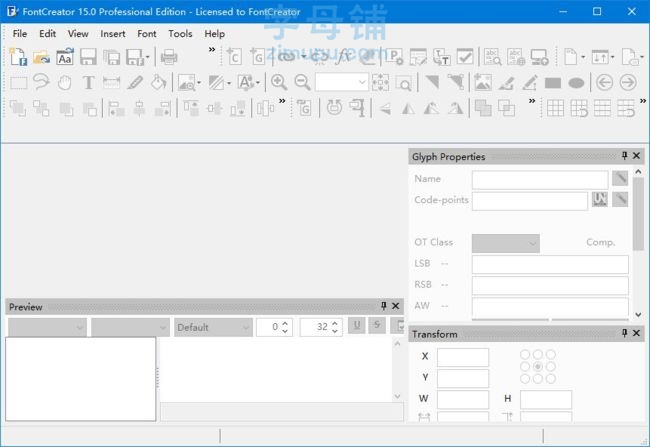Select the Lasso selection tool
Image resolution: width=650 pixels, height=447 pixels.
41,82
